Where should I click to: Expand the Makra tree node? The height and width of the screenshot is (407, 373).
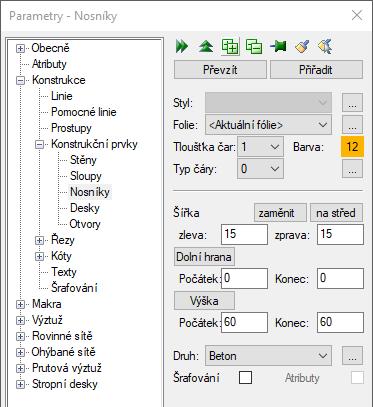(20, 305)
